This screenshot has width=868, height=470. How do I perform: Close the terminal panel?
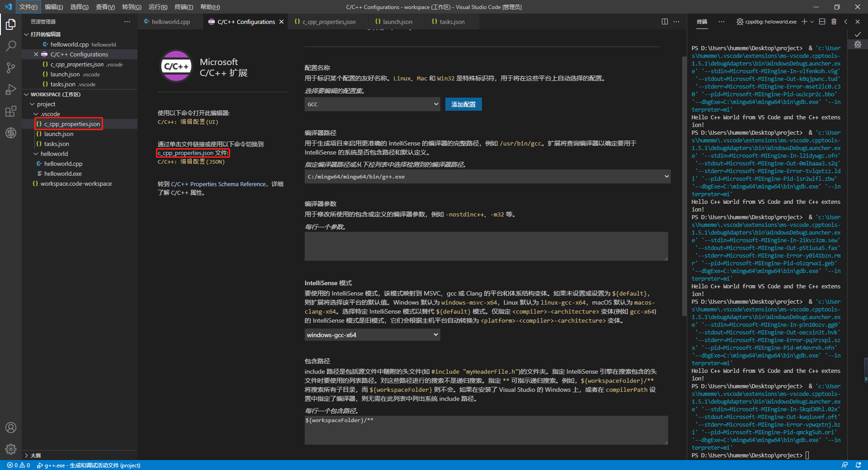[x=858, y=22]
